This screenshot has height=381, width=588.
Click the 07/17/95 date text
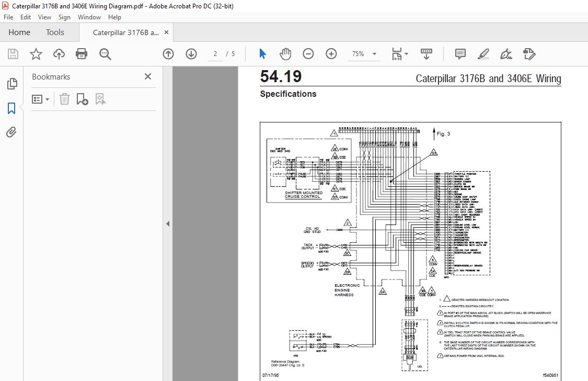(271, 375)
